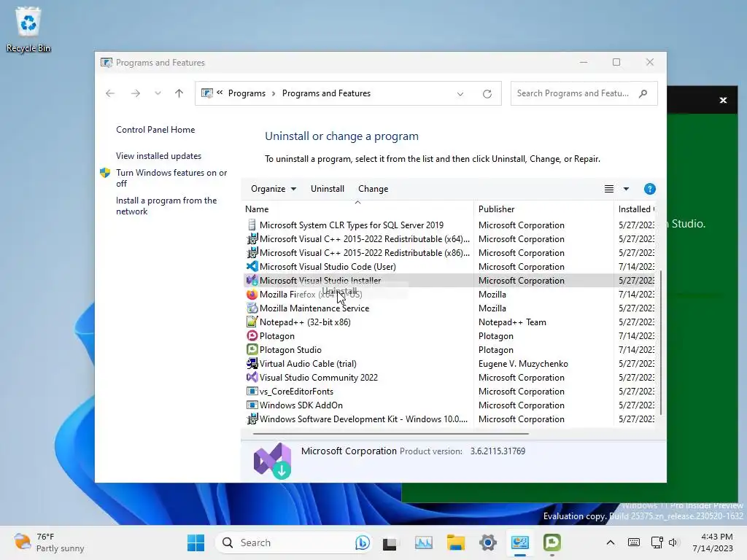This screenshot has height=560, width=747.
Task: Click the Visual Studio Installer row icon
Action: coord(252,281)
